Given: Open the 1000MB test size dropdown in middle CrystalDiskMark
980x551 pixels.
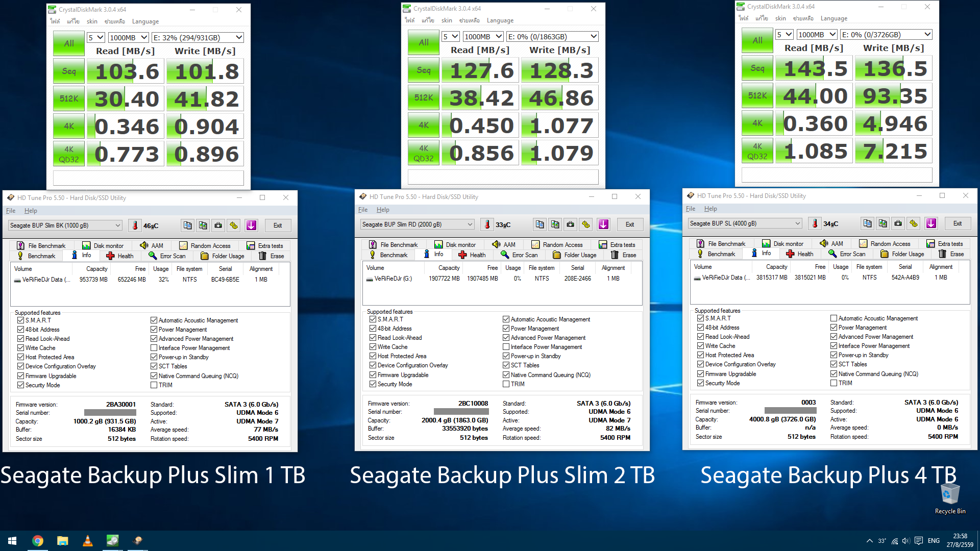Looking at the screenshot, I should (x=483, y=37).
